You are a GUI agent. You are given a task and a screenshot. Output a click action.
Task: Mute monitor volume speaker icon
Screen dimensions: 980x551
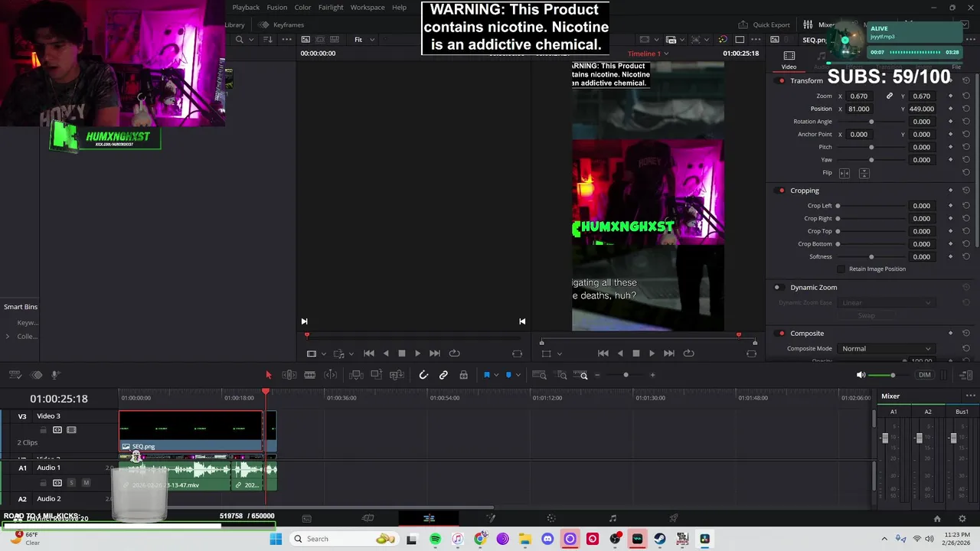pos(861,375)
